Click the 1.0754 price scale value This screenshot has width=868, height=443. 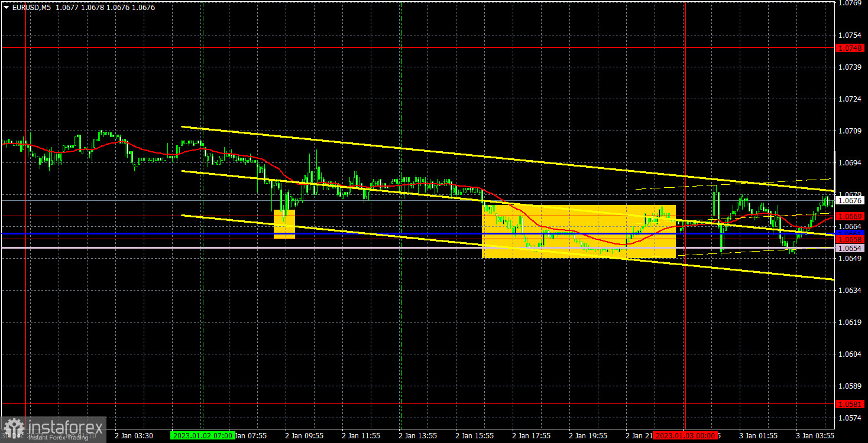point(850,35)
